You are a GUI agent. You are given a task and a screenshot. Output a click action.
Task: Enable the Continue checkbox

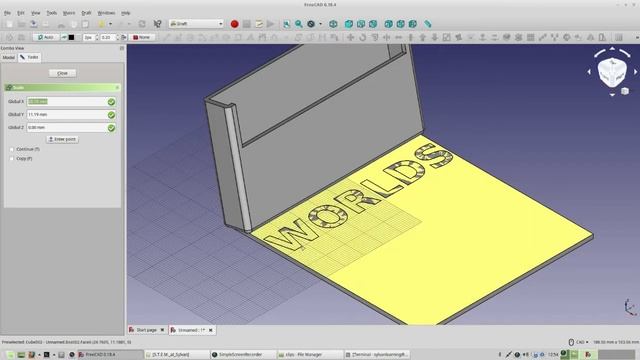point(12,149)
